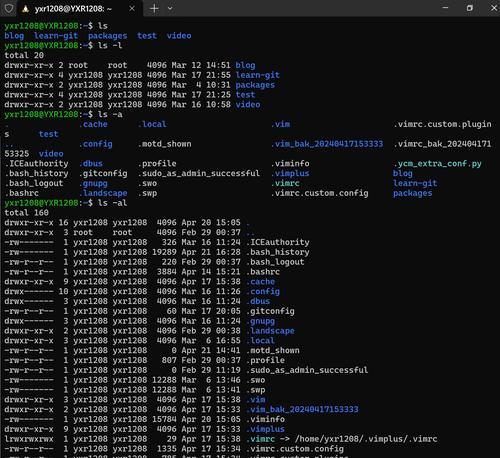The image size is (500, 458).
Task: Maximize the terminal window
Action: tap(470, 8)
